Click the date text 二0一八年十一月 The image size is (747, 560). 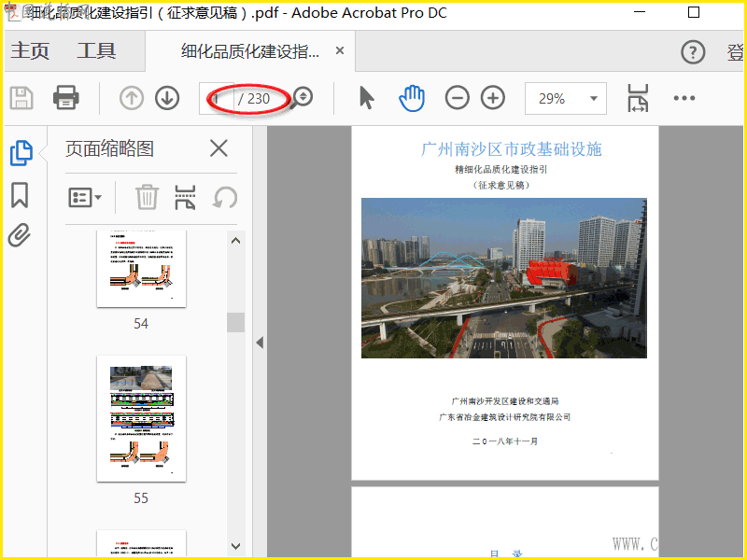coord(505,441)
